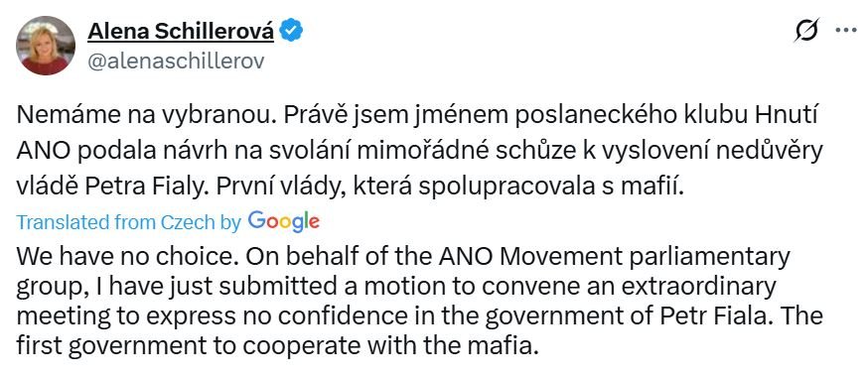Click the Google logo in translation credit
The width and height of the screenshot is (868, 378).
[x=284, y=221]
